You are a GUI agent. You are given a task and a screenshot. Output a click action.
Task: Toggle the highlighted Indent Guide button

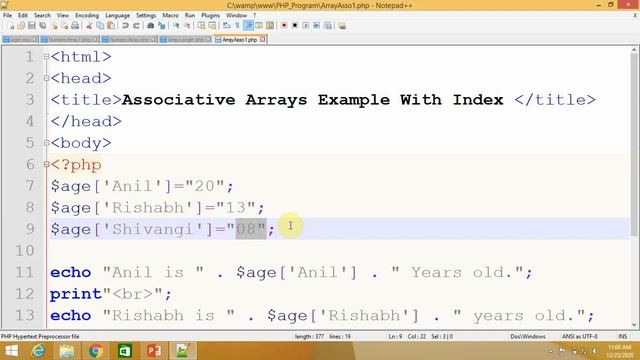[x=249, y=26]
